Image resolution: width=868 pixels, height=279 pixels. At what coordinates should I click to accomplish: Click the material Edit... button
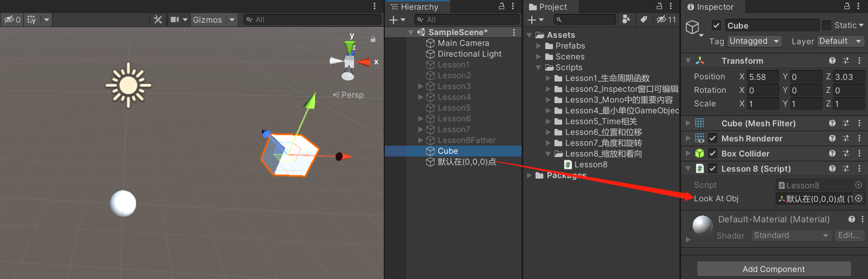tap(849, 235)
